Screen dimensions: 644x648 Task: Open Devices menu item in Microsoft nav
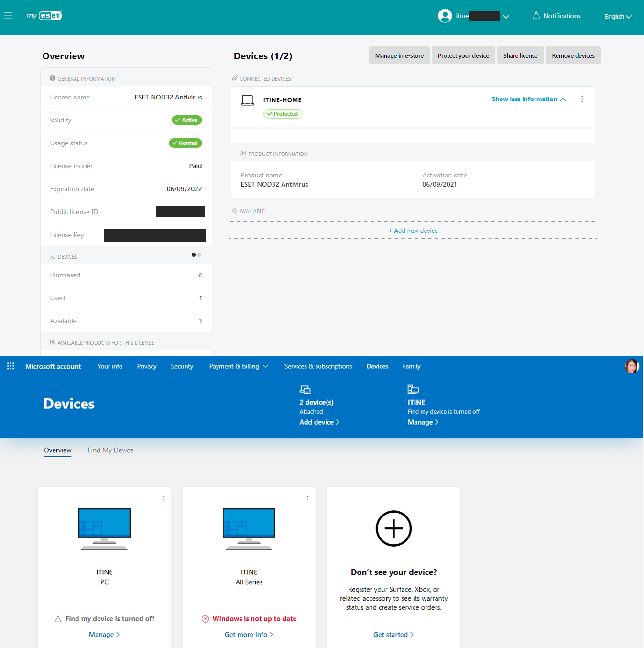(x=377, y=366)
